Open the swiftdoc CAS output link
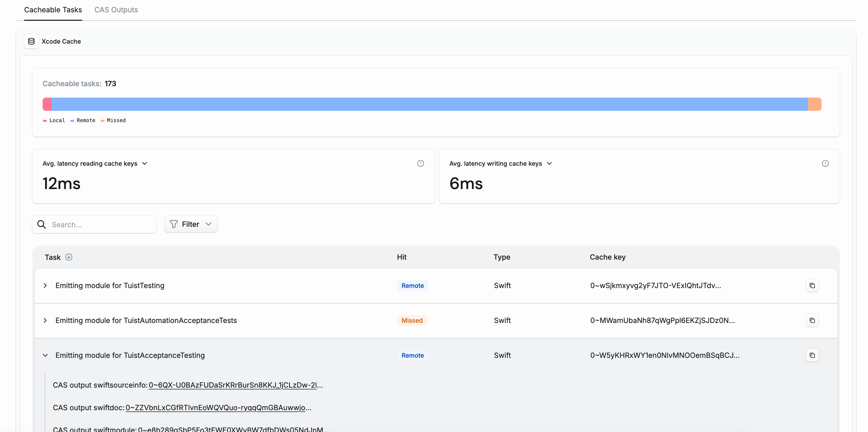Image resolution: width=868 pixels, height=432 pixels. [x=216, y=407]
